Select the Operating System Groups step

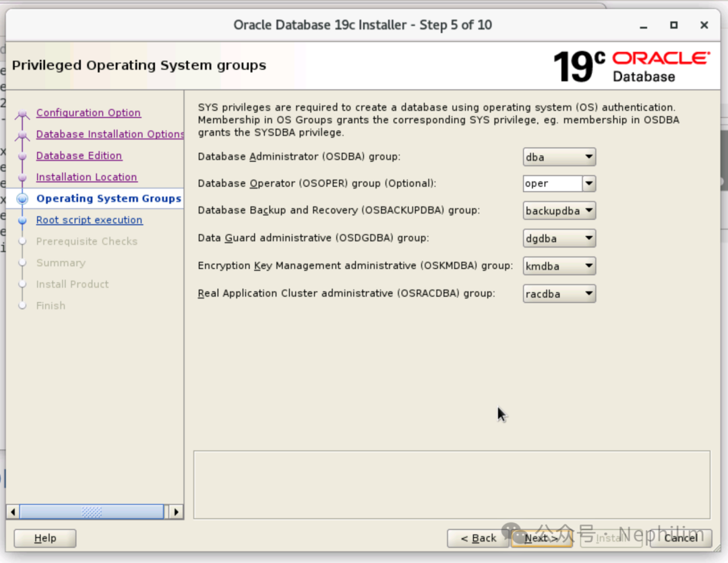click(109, 198)
